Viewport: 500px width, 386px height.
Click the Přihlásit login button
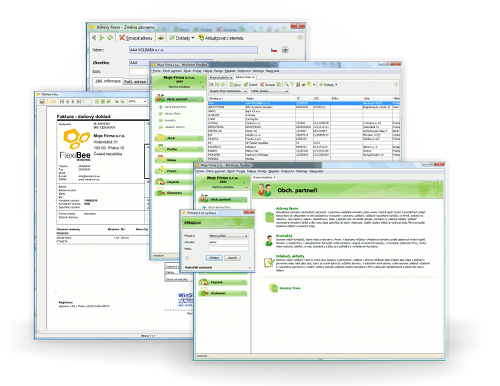[x=214, y=258]
